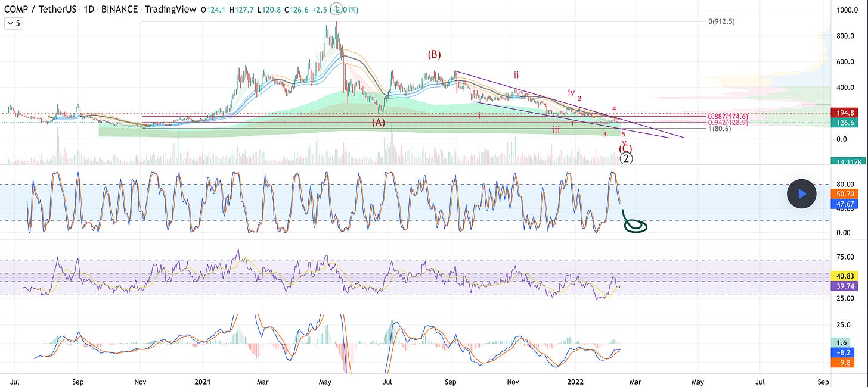Click the COMP / TetherUS symbol title

coord(42,10)
